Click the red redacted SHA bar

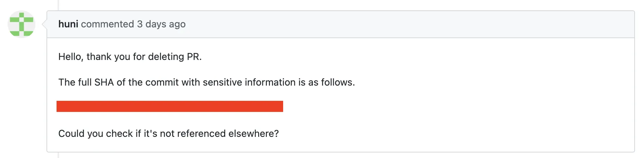point(170,106)
